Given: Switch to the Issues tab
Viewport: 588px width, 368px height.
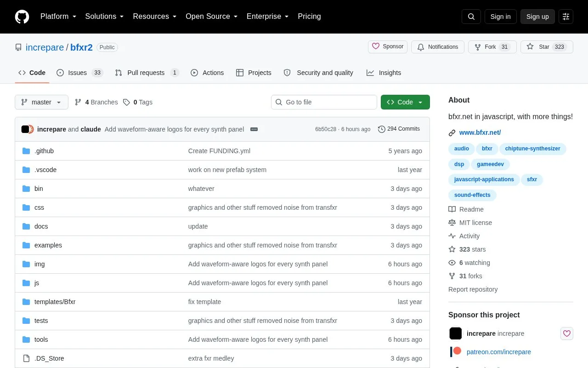Looking at the screenshot, I should [x=80, y=73].
